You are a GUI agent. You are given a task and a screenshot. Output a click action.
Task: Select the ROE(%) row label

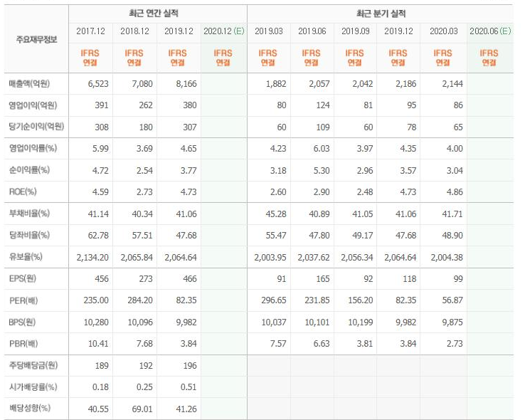click(x=23, y=191)
